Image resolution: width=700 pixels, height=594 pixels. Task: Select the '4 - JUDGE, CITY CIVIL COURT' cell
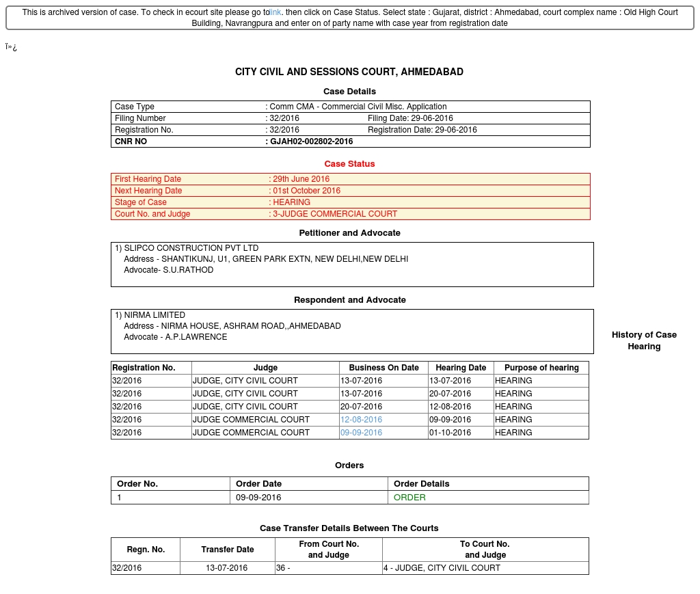pyautogui.click(x=442, y=568)
